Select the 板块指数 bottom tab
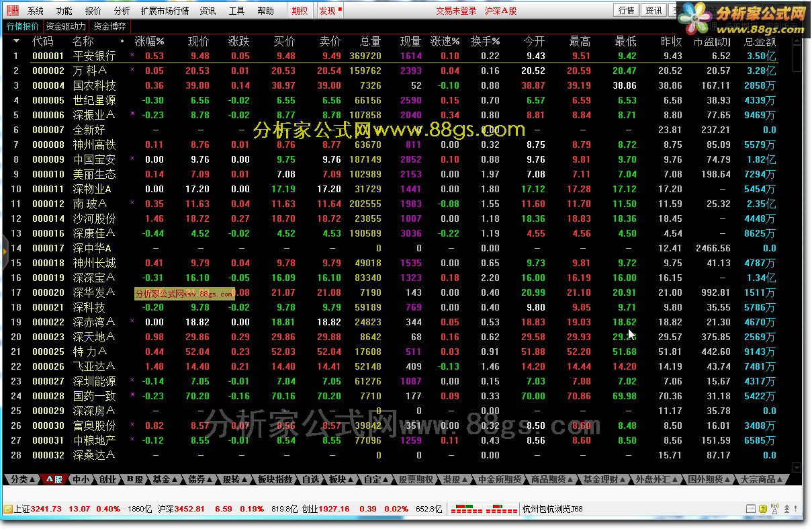 [x=275, y=479]
